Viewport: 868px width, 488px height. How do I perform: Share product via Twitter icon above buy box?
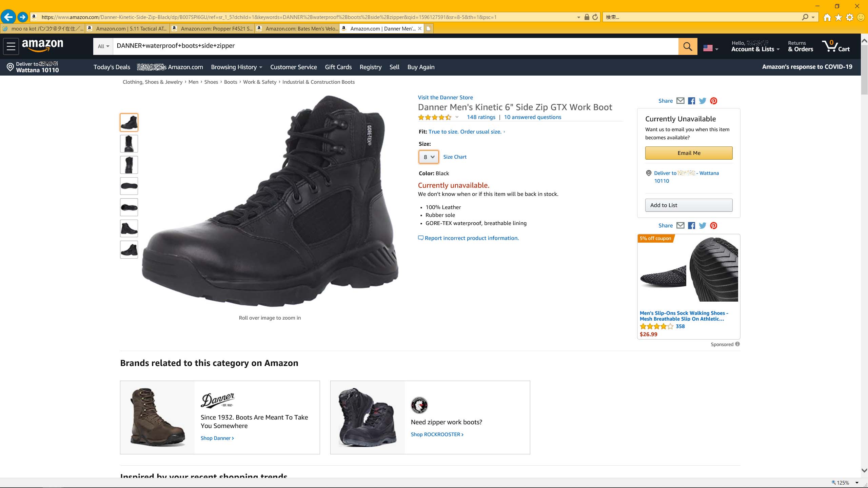click(x=703, y=101)
